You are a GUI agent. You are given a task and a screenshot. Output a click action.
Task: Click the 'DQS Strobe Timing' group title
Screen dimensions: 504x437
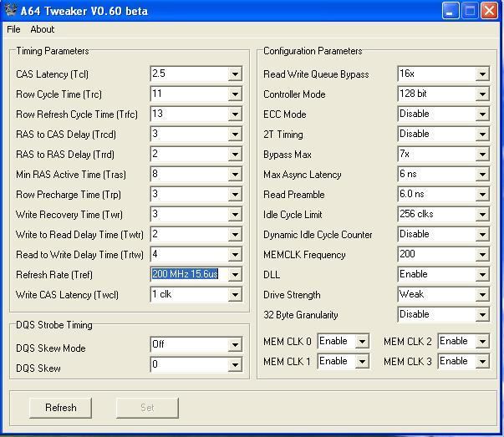point(54,325)
